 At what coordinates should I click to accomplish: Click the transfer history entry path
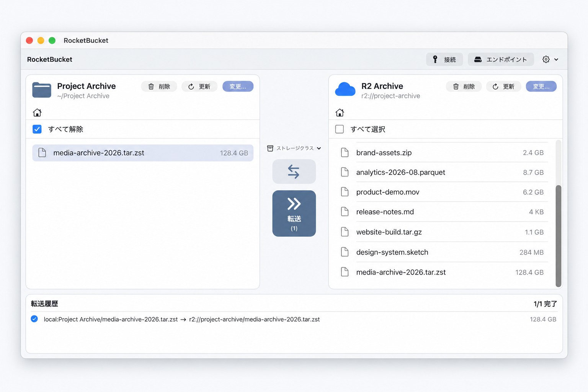[182, 319]
